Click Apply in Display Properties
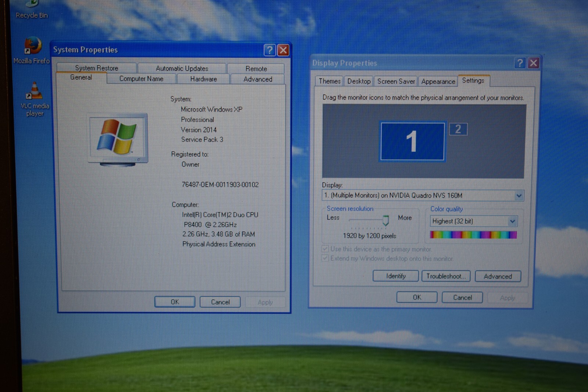This screenshot has width=588, height=392. click(x=508, y=298)
